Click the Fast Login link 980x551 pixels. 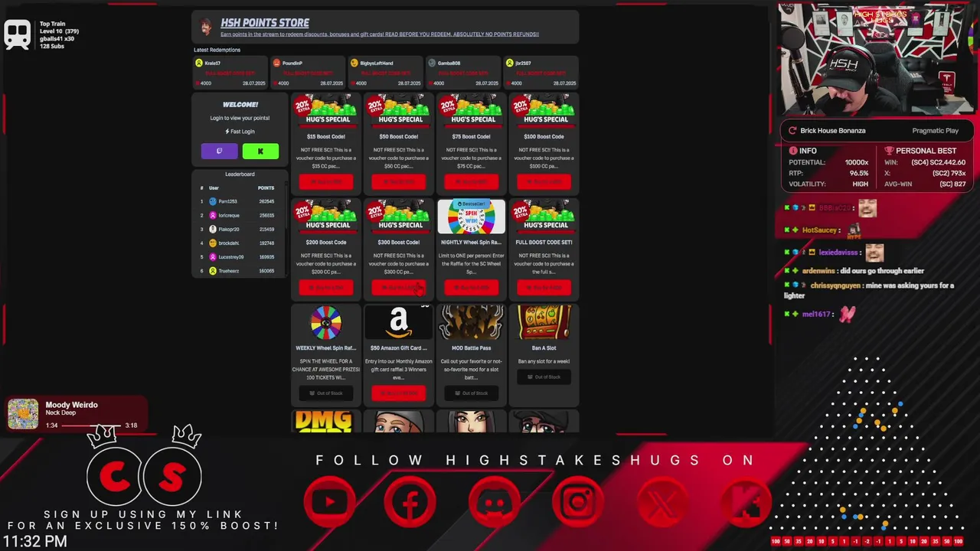tap(240, 132)
